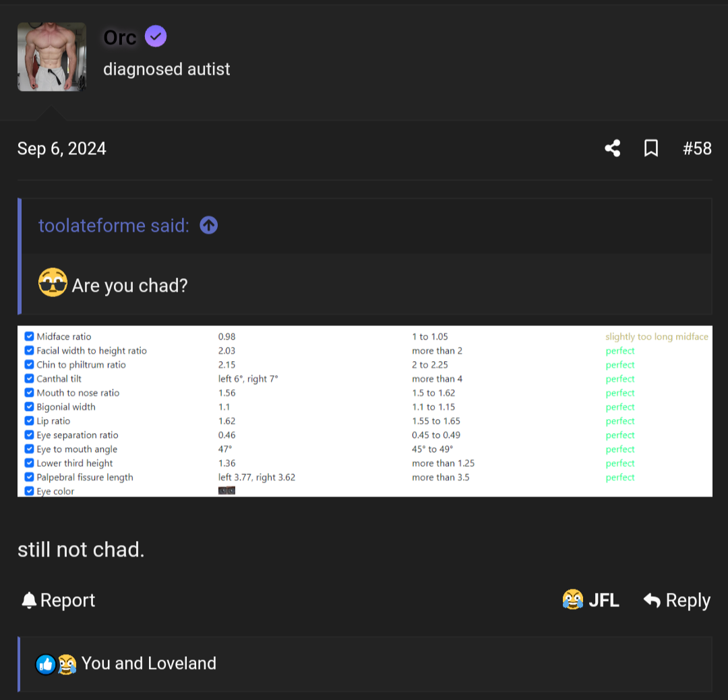The height and width of the screenshot is (700, 728).
Task: Click the Report link
Action: point(67,600)
